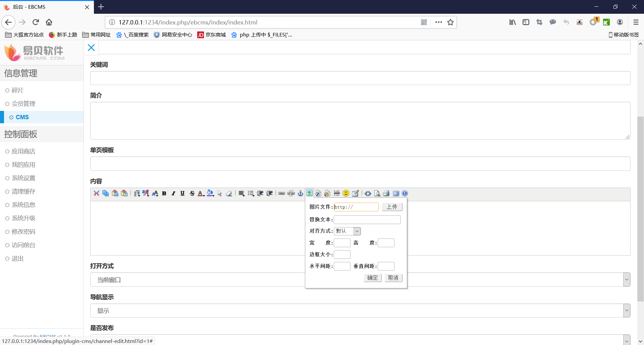Screen dimensions: 644x345
Task: Open the 是否发布 dropdown arrow
Action: [x=627, y=340]
